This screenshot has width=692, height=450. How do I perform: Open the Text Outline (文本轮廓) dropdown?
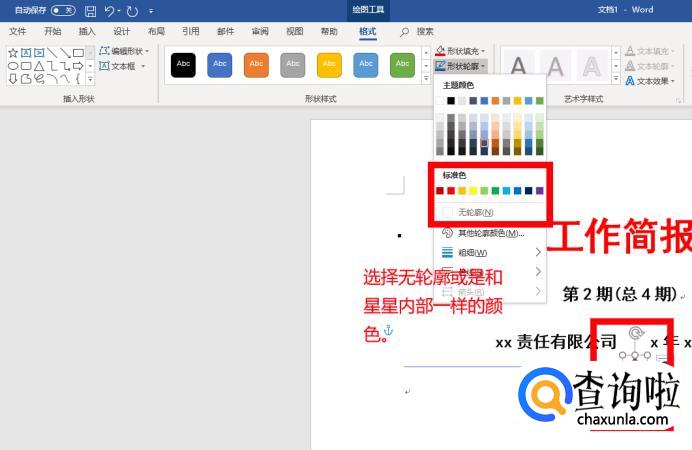click(650, 66)
